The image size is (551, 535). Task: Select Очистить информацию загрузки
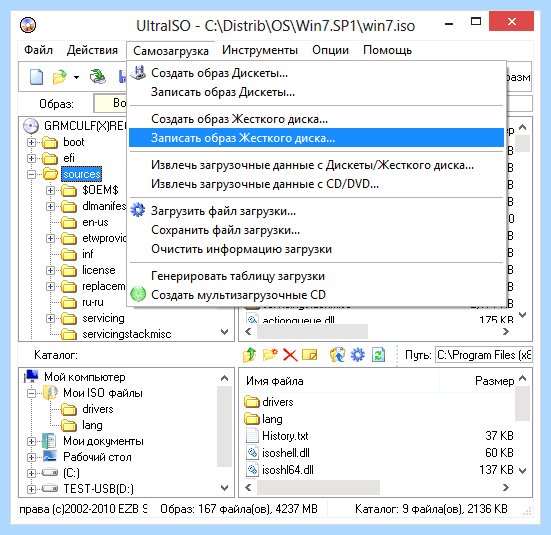(316, 249)
